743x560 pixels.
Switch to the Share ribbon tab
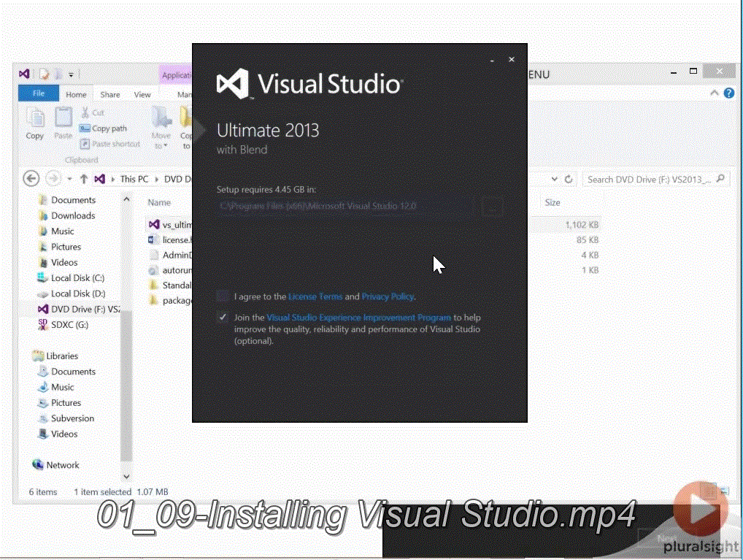click(x=110, y=94)
